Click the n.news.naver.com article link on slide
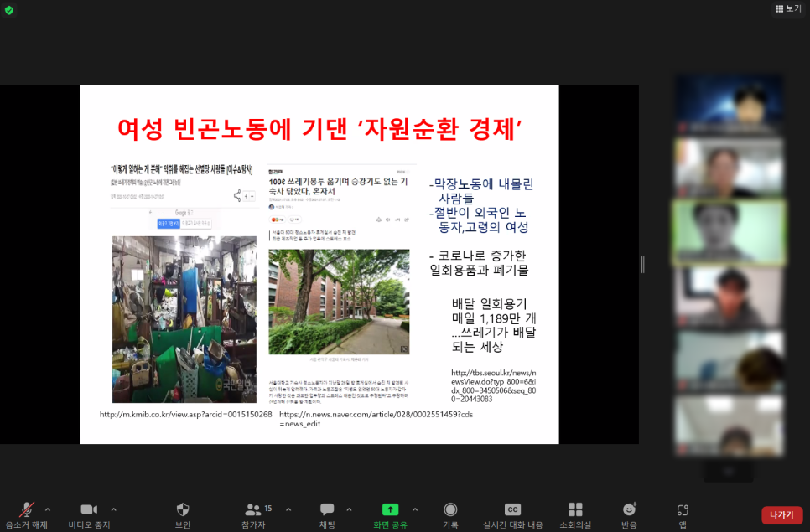This screenshot has height=532, width=810. 376,419
